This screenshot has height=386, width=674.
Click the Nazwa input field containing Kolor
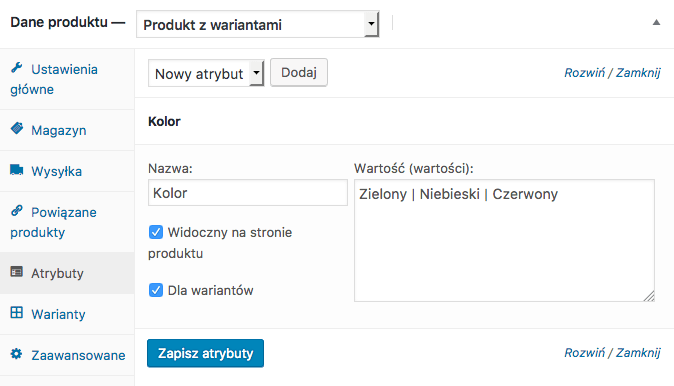tap(248, 193)
